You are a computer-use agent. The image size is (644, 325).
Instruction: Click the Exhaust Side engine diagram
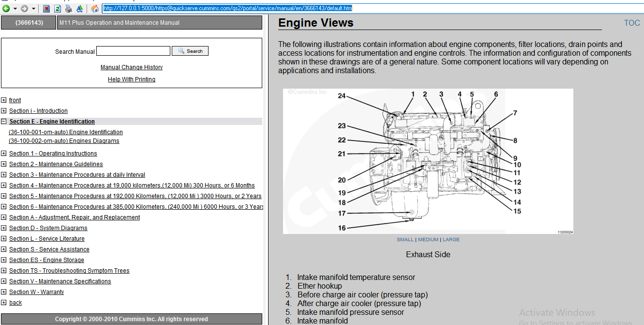coord(428,161)
